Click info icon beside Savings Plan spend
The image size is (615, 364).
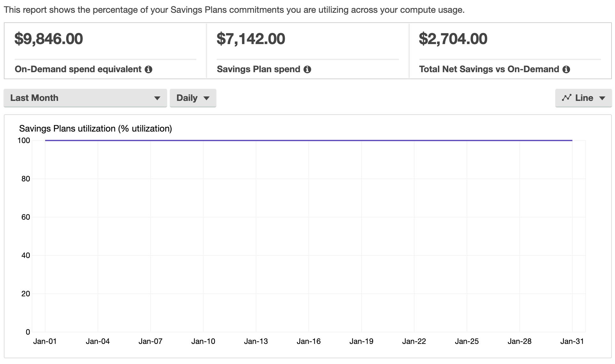[x=307, y=69]
